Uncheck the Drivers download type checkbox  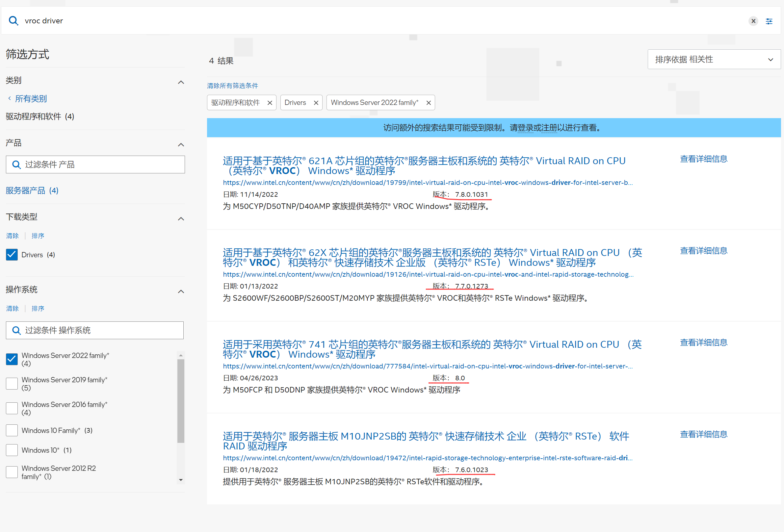(12, 255)
